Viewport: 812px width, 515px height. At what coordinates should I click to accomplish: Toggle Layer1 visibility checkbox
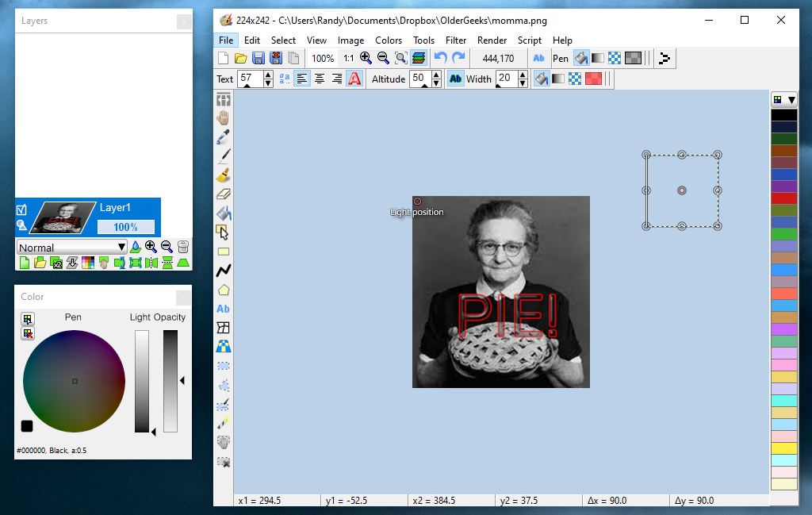pyautogui.click(x=21, y=209)
